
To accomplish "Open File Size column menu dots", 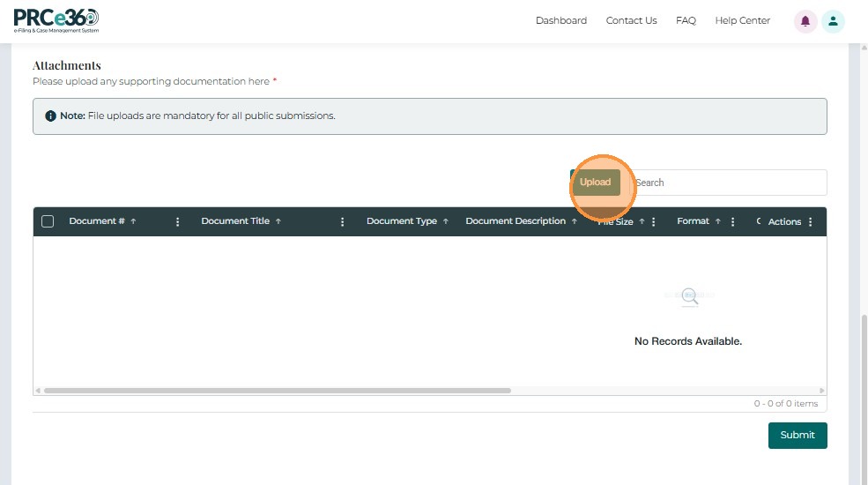I will (653, 222).
